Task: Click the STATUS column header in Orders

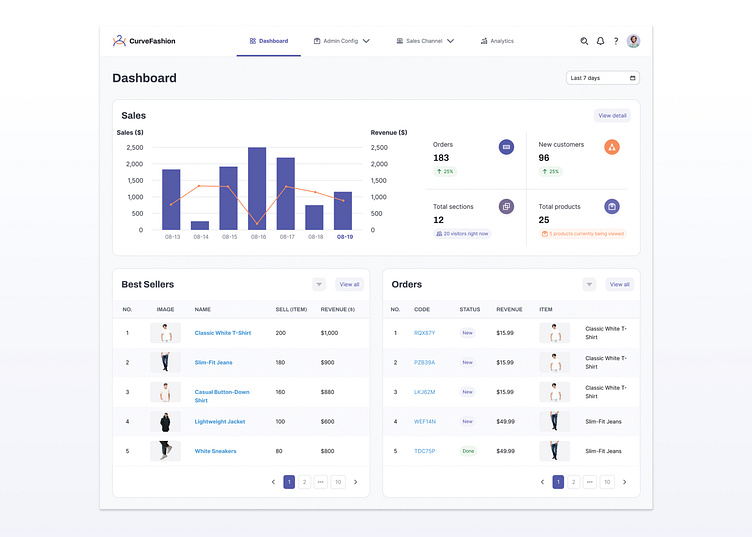Action: click(x=470, y=310)
